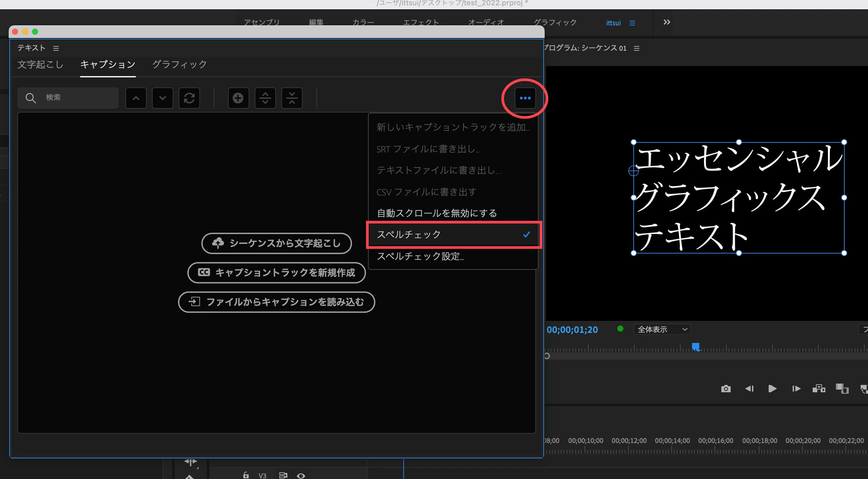Go to next search result arrow
Viewport: 868px width, 479px height.
162,98
